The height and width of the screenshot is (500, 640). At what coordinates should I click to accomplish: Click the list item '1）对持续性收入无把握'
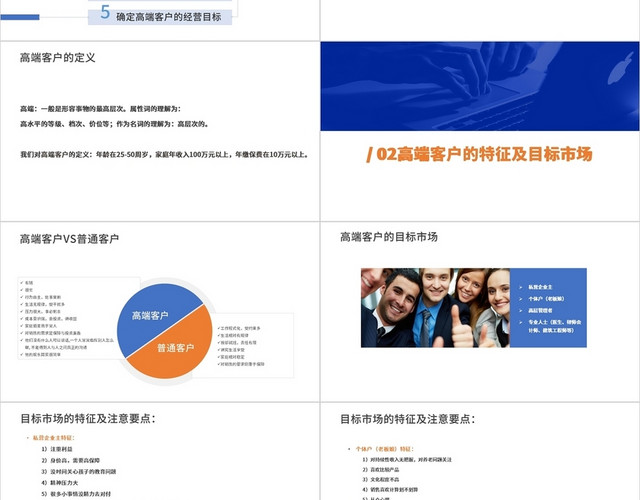407,460
